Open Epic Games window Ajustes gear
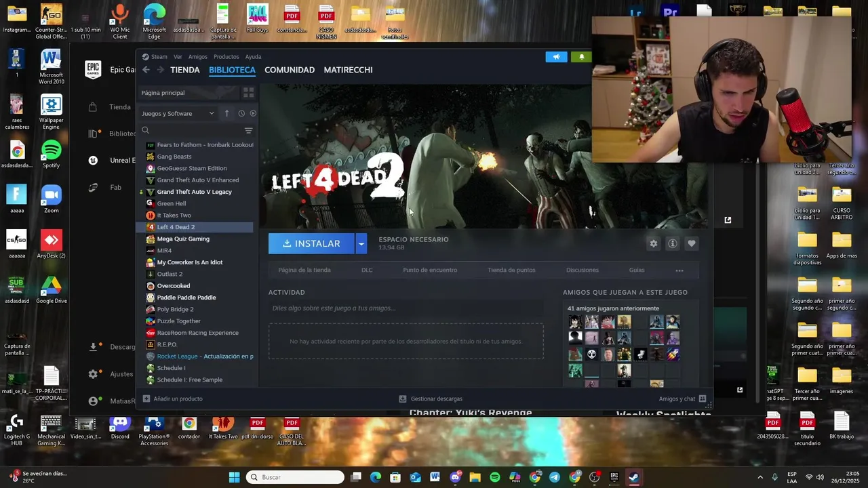868x488 pixels. (93, 373)
